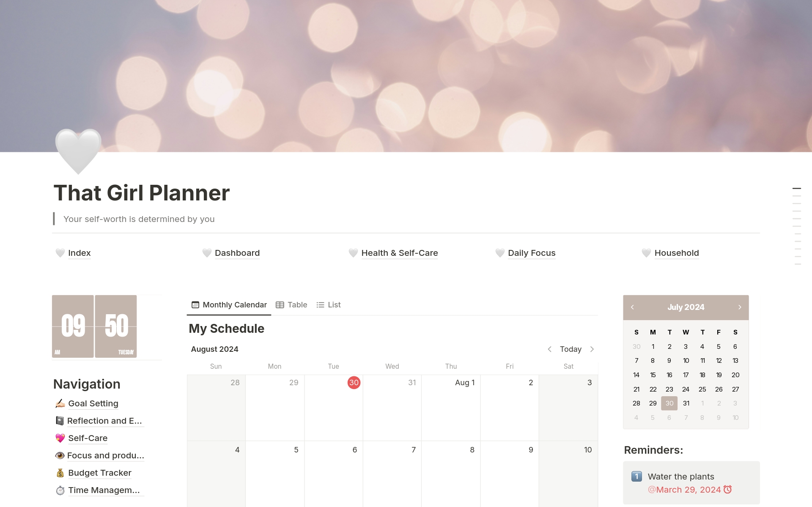
Task: Open the Daily Focus section
Action: pos(531,252)
